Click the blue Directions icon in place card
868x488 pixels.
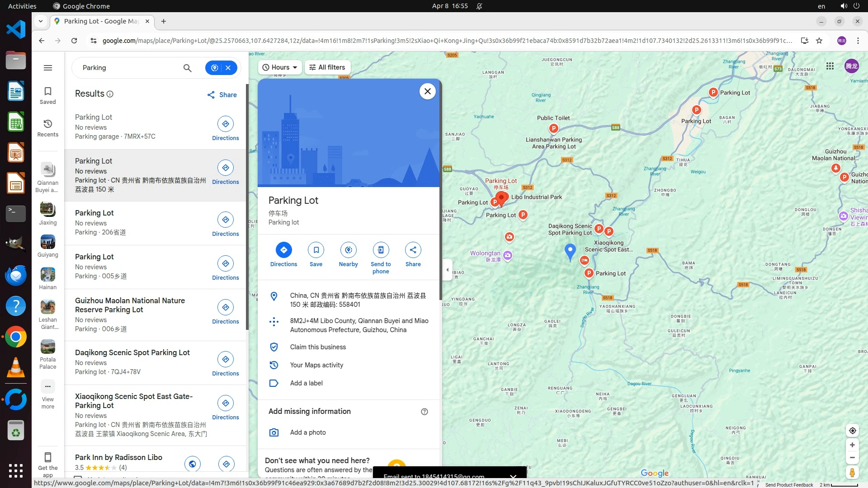tap(283, 250)
